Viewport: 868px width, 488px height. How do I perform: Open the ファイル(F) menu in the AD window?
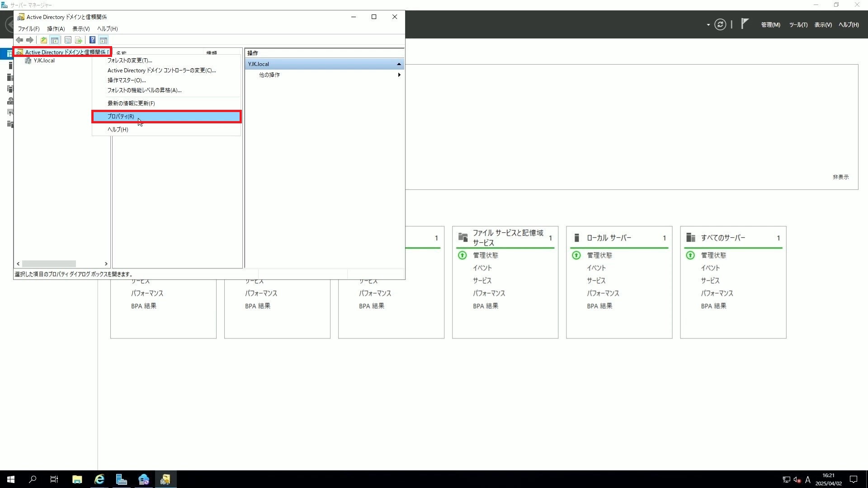tap(28, 28)
